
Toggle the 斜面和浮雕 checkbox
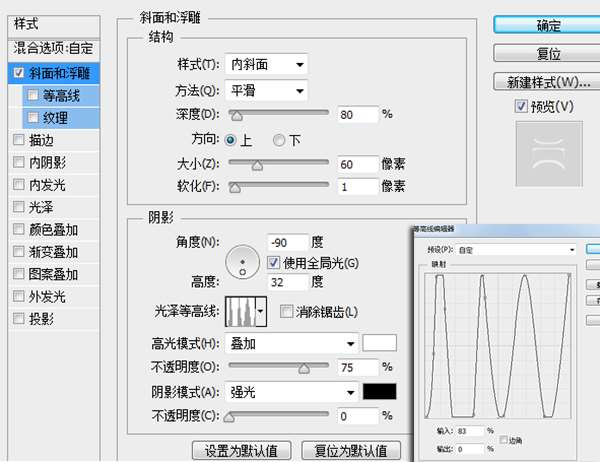20,73
